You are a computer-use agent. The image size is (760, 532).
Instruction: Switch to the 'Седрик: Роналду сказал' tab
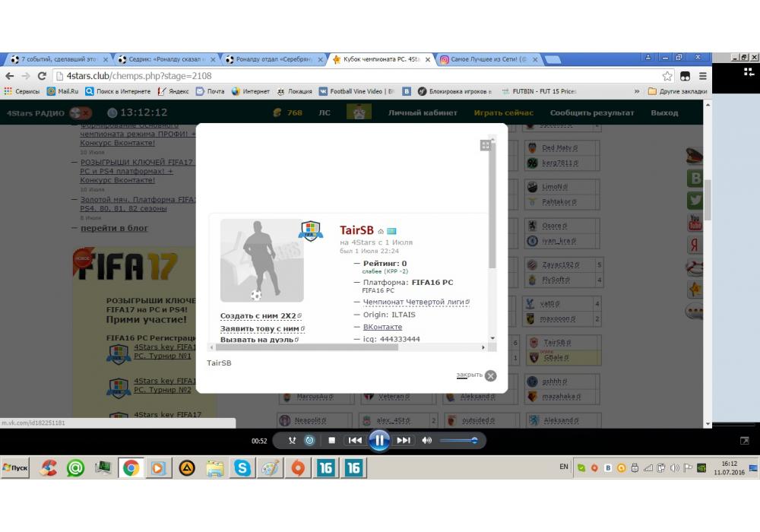click(166, 59)
